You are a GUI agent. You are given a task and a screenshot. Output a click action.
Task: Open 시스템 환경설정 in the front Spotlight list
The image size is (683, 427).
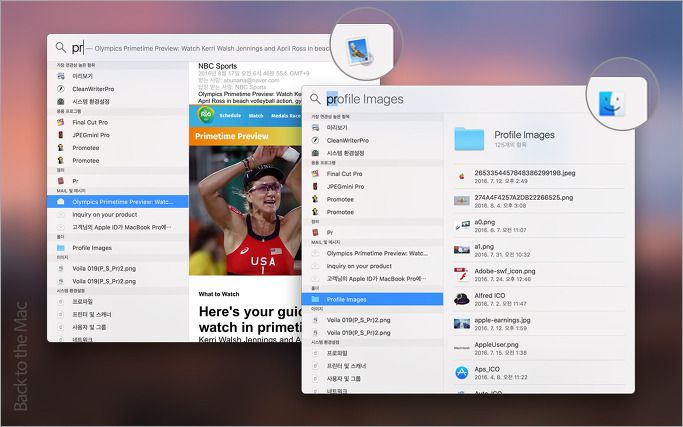coord(372,153)
